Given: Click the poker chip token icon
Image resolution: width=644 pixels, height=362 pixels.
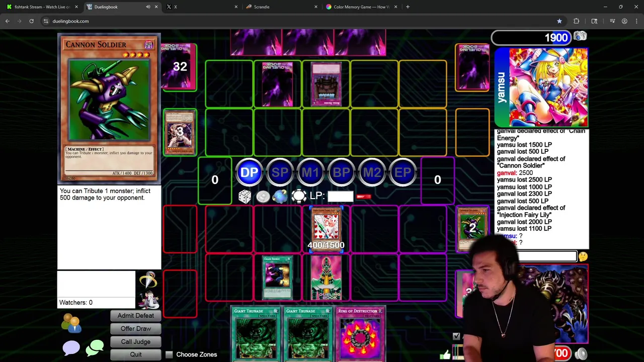Looking at the screenshot, I should click(299, 197).
